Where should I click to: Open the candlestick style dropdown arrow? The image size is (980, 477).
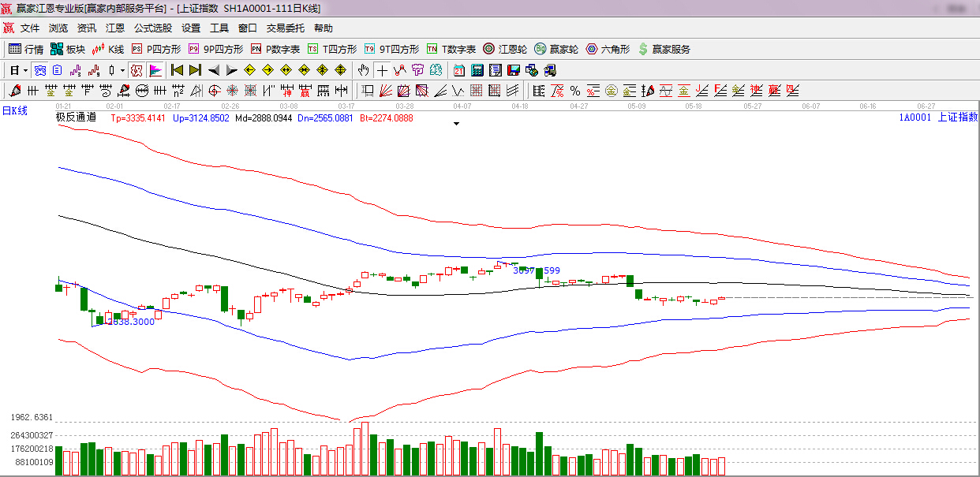tap(122, 70)
